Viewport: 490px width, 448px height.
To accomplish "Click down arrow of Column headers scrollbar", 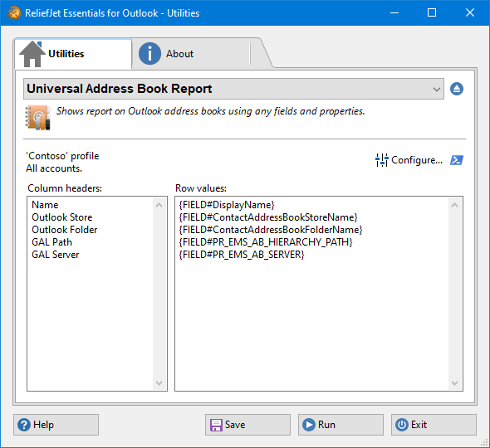I will pyautogui.click(x=159, y=383).
